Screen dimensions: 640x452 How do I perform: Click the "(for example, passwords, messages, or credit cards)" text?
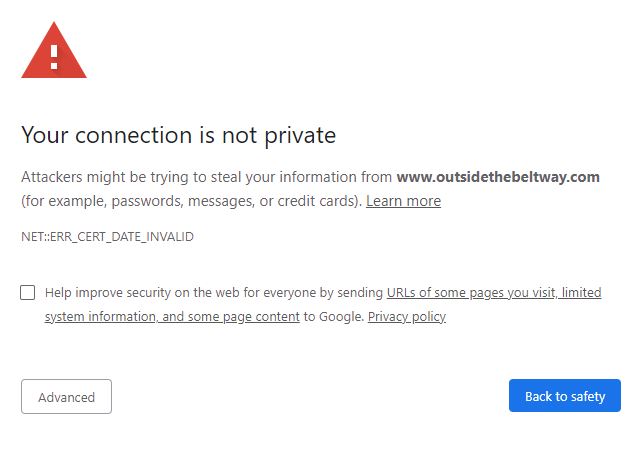pyautogui.click(x=191, y=201)
